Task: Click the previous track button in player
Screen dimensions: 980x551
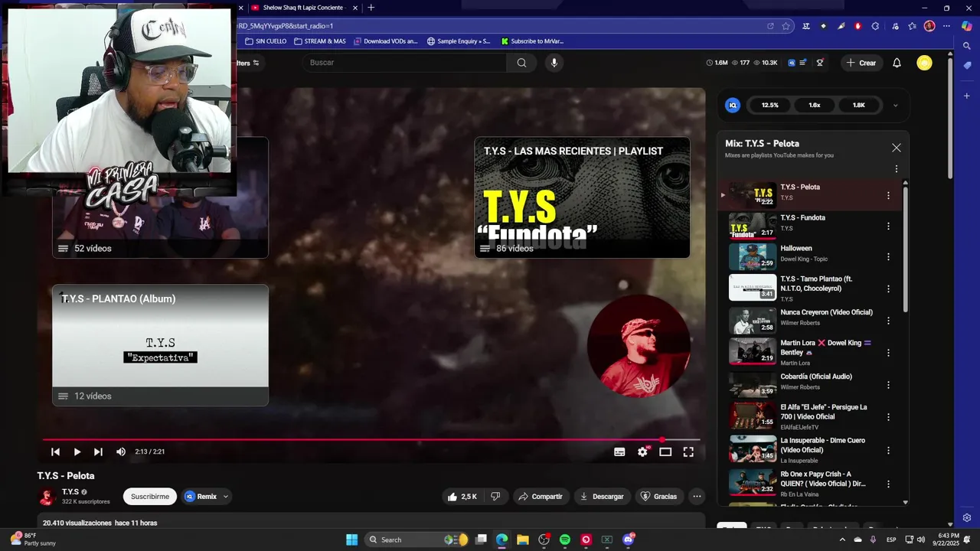Action: (55, 452)
